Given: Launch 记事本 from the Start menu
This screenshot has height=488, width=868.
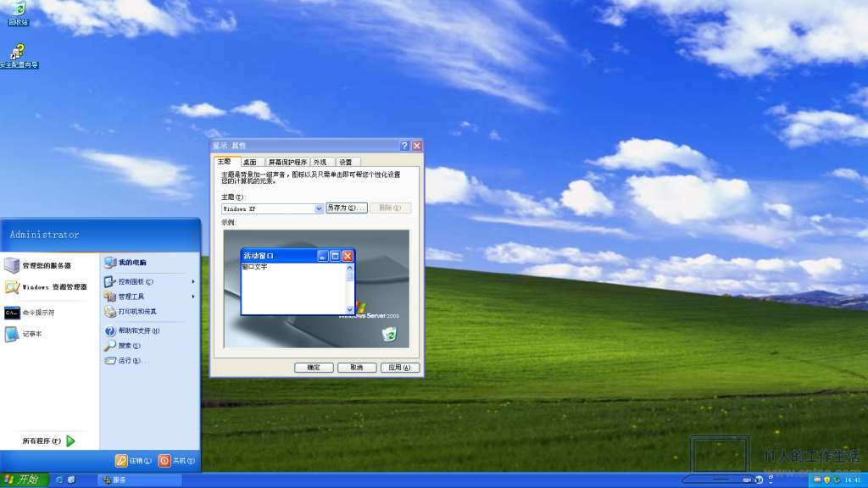Looking at the screenshot, I should point(23,334).
